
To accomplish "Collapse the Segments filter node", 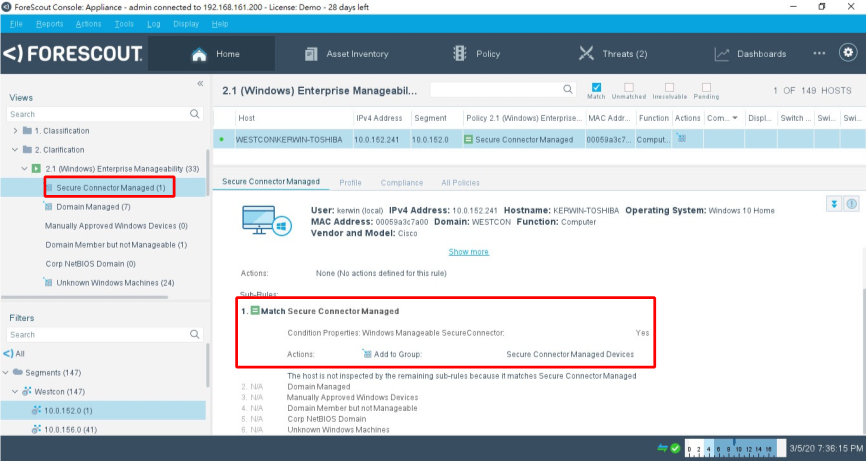I will (x=6, y=373).
